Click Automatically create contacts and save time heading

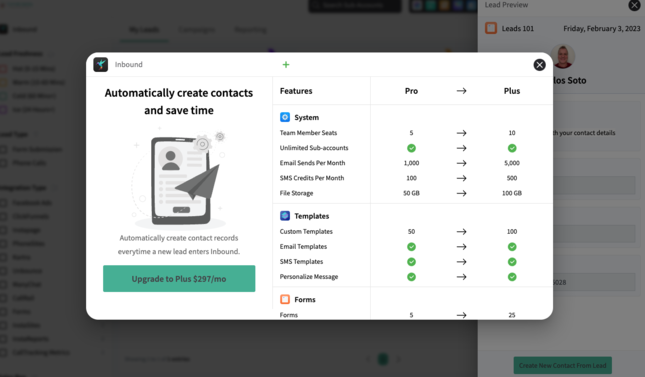tap(179, 102)
